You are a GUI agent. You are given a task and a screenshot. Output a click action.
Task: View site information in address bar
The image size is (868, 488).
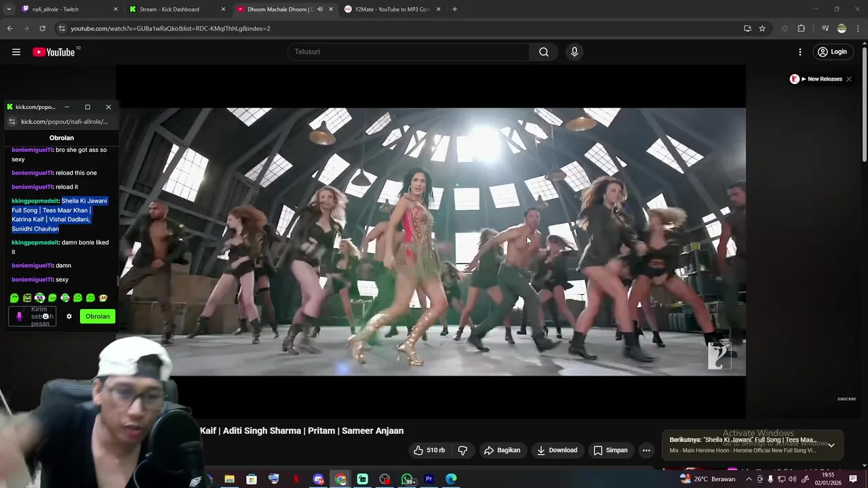point(62,28)
